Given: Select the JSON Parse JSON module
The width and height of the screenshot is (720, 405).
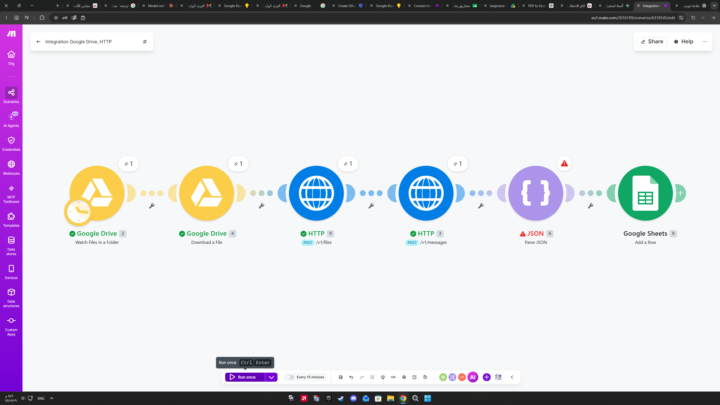Looking at the screenshot, I should pyautogui.click(x=536, y=193).
